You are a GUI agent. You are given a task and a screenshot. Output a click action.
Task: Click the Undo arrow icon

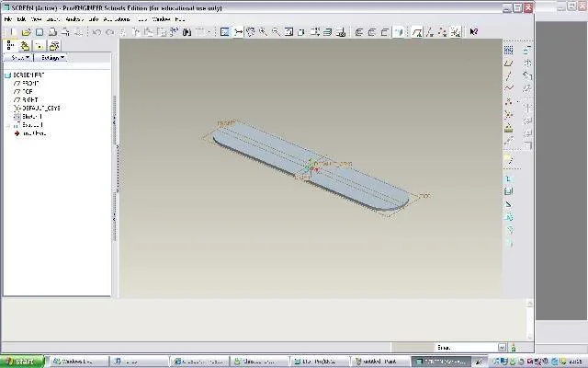pos(96,32)
